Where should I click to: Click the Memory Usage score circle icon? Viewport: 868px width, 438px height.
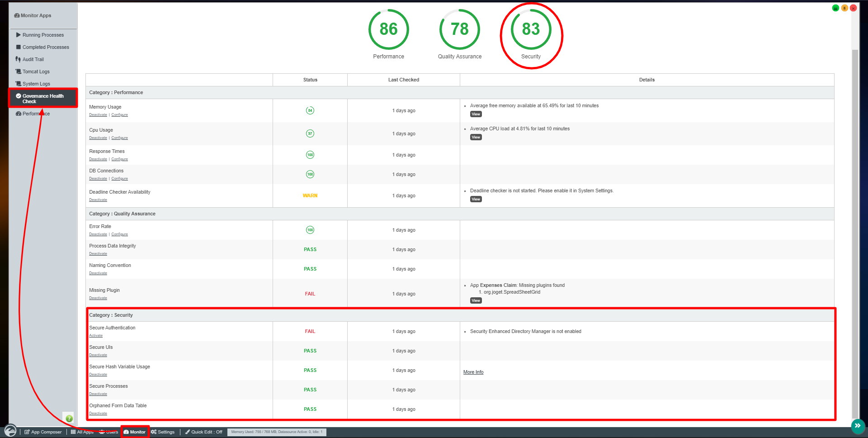click(x=310, y=110)
